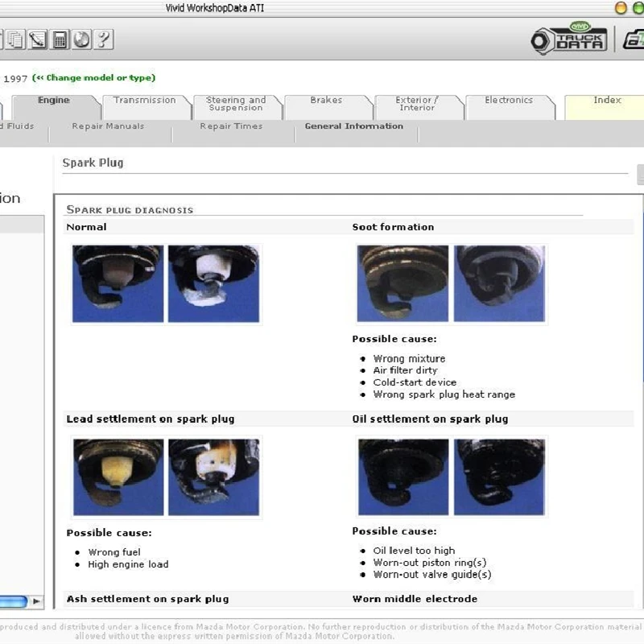Click the Normal section heading
The image size is (644, 644).
coord(86,227)
